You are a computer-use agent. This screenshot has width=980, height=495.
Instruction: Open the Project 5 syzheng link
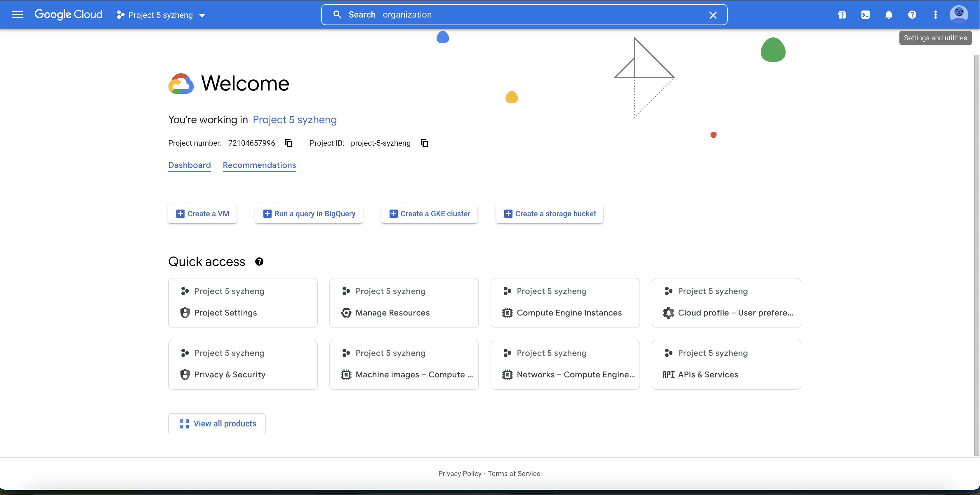click(294, 120)
